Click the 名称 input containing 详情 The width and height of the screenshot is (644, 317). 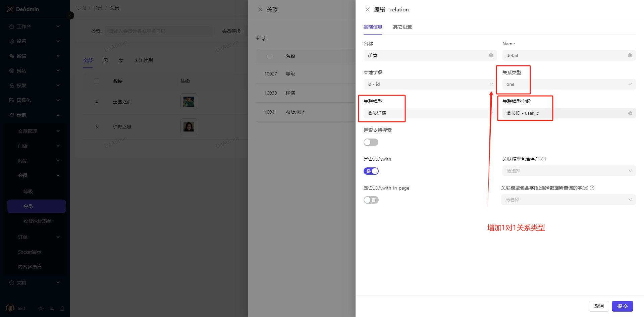coord(430,55)
